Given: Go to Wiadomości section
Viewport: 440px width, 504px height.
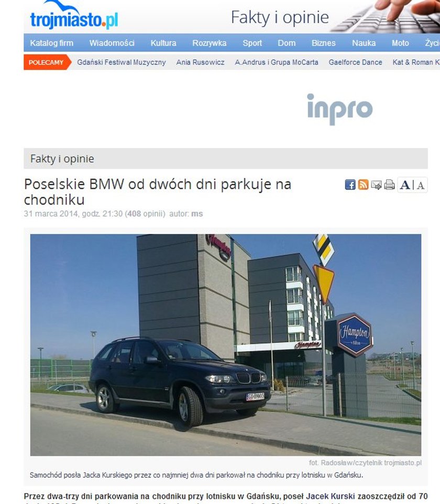Looking at the screenshot, I should tap(112, 43).
